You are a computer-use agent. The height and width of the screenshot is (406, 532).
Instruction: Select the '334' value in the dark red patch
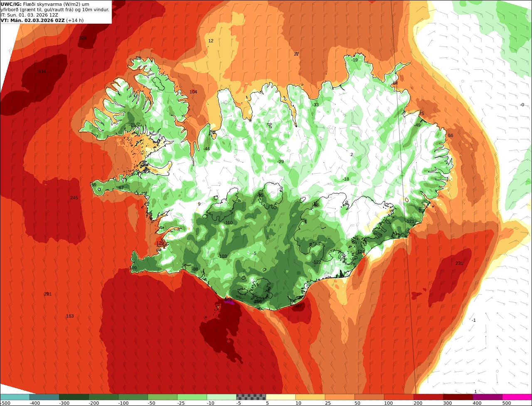(42, 72)
